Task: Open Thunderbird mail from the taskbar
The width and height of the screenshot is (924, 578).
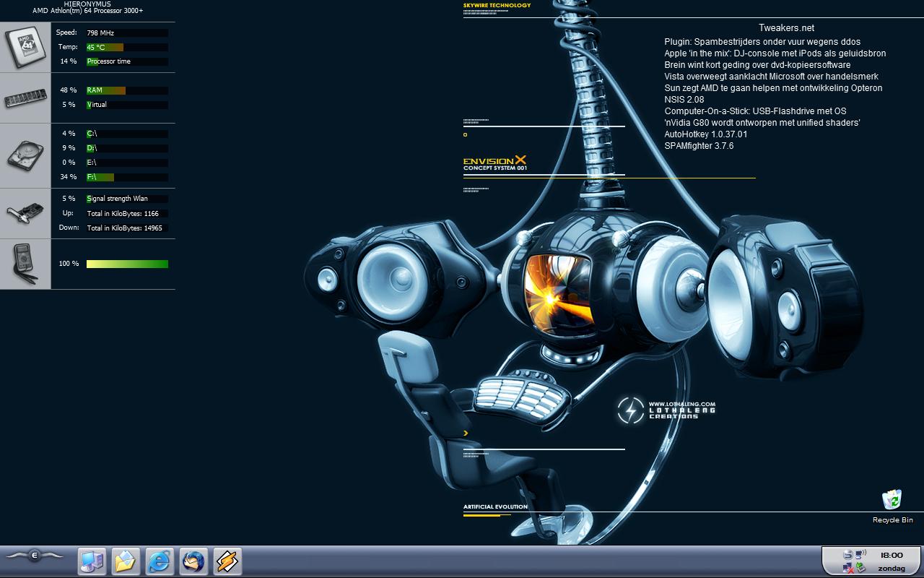Action: click(x=193, y=561)
